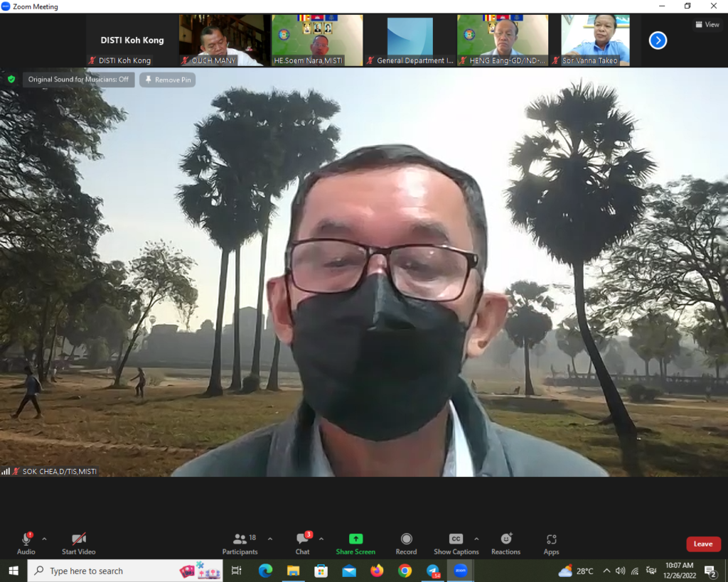728x582 pixels.
Task: Click the Remove Pin button
Action: coord(168,80)
